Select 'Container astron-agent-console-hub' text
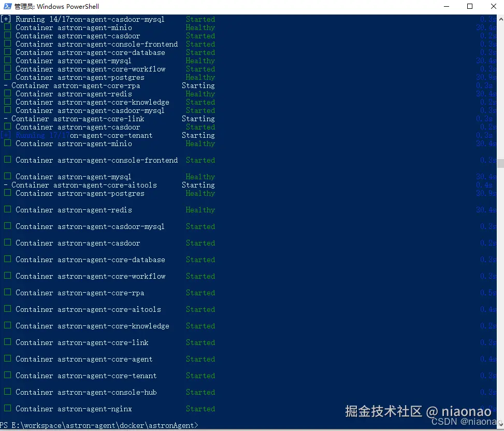The height and width of the screenshot is (431, 504). [x=86, y=392]
